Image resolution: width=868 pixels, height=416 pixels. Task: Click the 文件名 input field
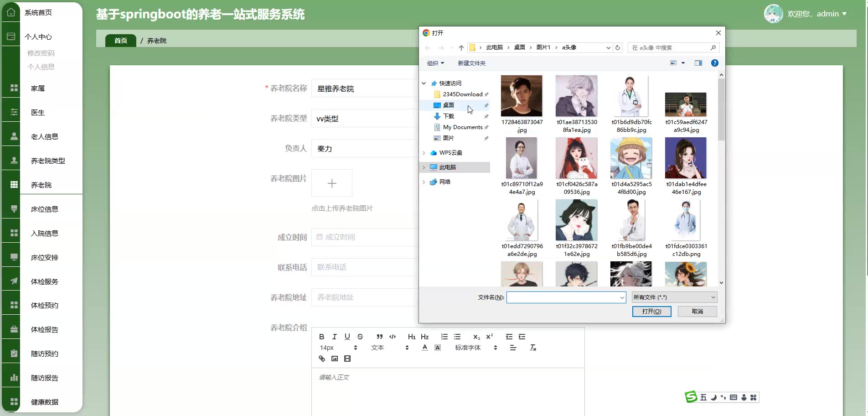click(x=566, y=297)
